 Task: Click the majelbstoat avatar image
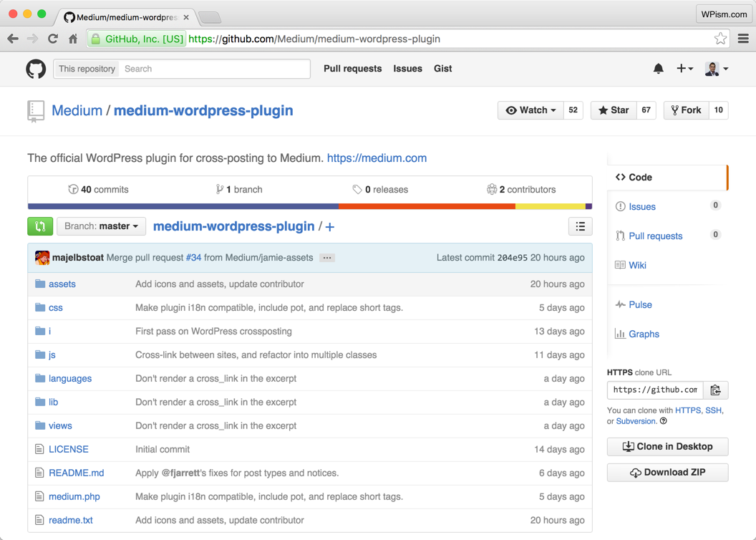pos(42,258)
